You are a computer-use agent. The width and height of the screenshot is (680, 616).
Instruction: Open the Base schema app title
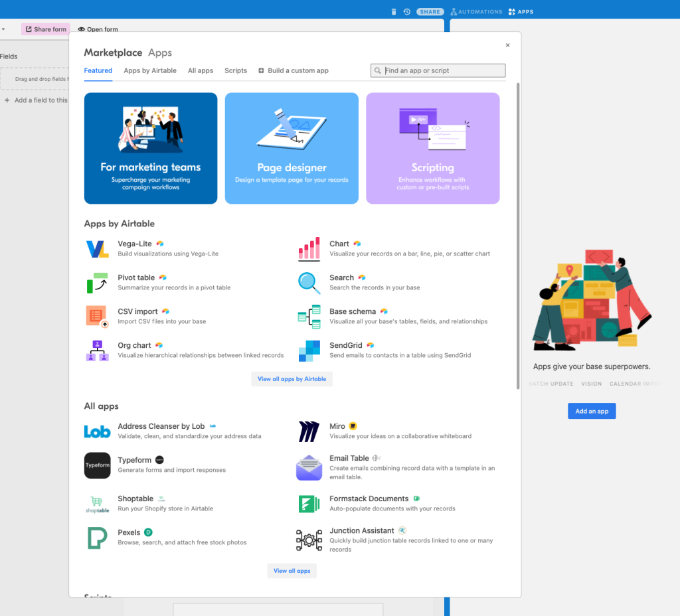tap(353, 311)
